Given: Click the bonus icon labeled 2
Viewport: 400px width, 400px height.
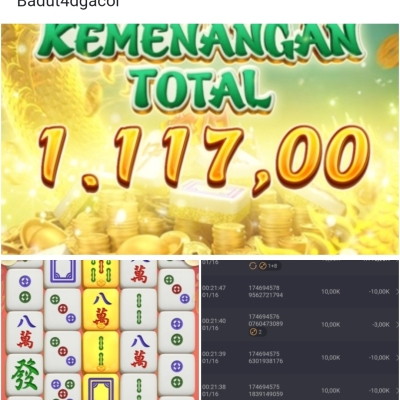Looking at the screenshot, I should tap(253, 332).
